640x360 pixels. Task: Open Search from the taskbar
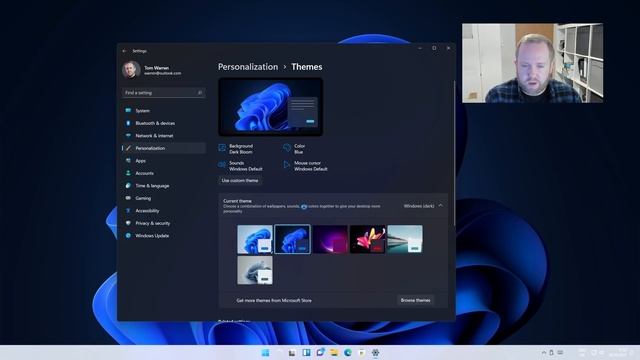tap(279, 353)
